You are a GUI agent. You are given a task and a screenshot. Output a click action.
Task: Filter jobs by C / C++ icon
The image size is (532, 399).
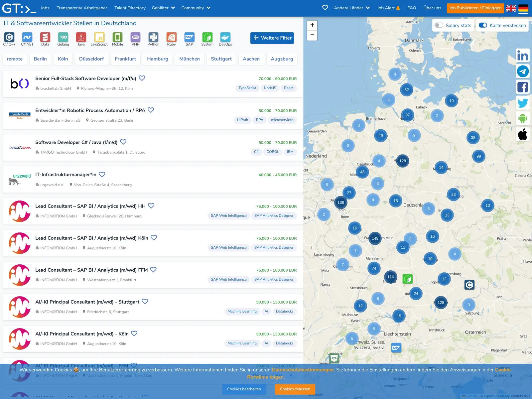pos(9,37)
